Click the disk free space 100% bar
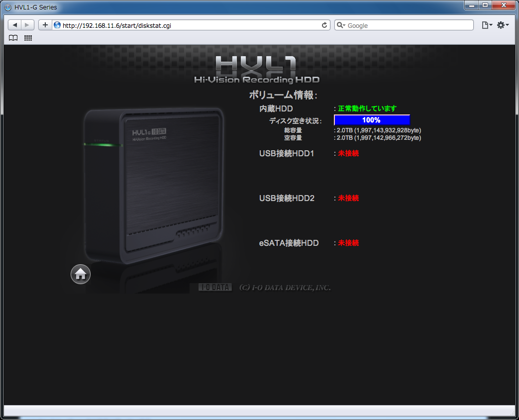 tap(372, 120)
